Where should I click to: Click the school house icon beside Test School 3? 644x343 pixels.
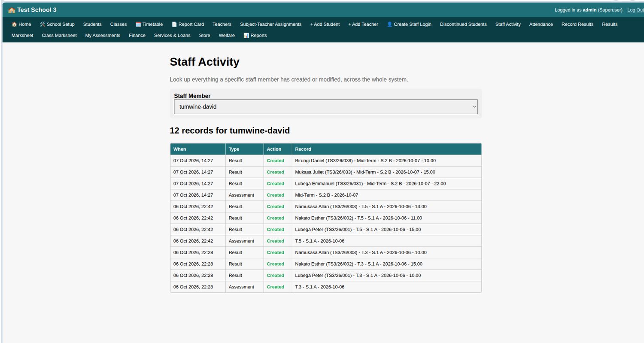click(12, 10)
